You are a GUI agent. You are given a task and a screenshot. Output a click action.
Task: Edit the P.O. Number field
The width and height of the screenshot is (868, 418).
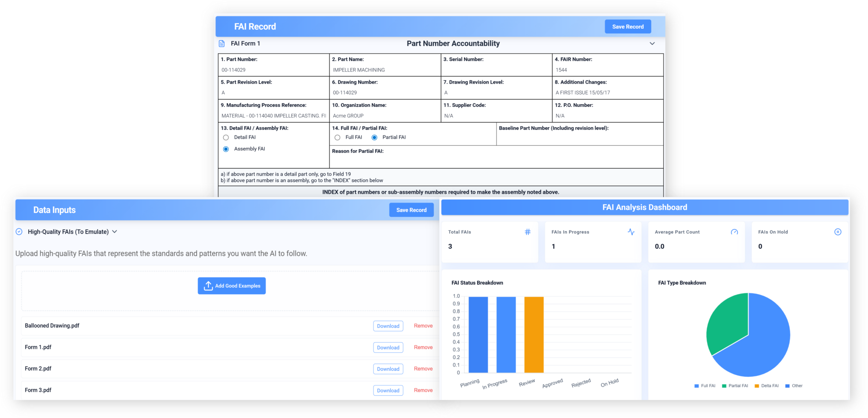(607, 116)
